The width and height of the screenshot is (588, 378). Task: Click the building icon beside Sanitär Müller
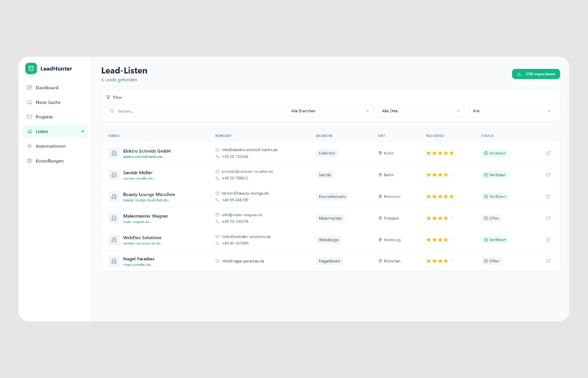pyautogui.click(x=114, y=175)
